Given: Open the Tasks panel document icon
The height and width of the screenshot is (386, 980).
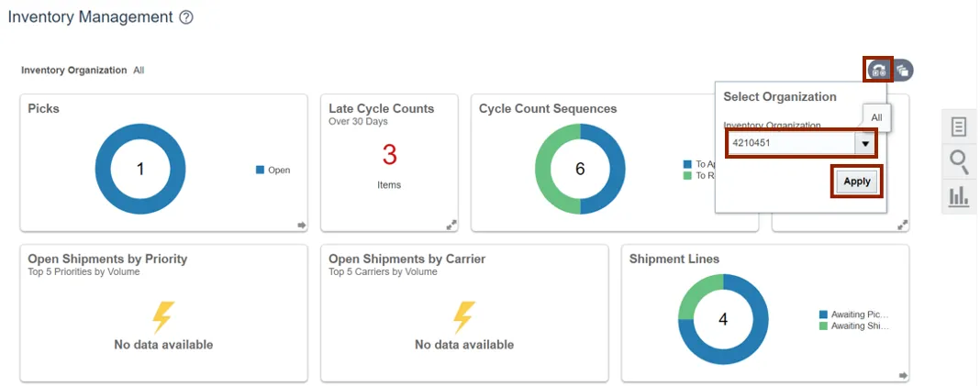Looking at the screenshot, I should tap(959, 127).
